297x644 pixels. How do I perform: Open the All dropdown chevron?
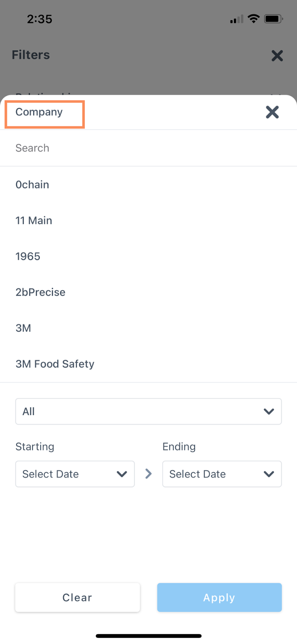pyautogui.click(x=268, y=411)
